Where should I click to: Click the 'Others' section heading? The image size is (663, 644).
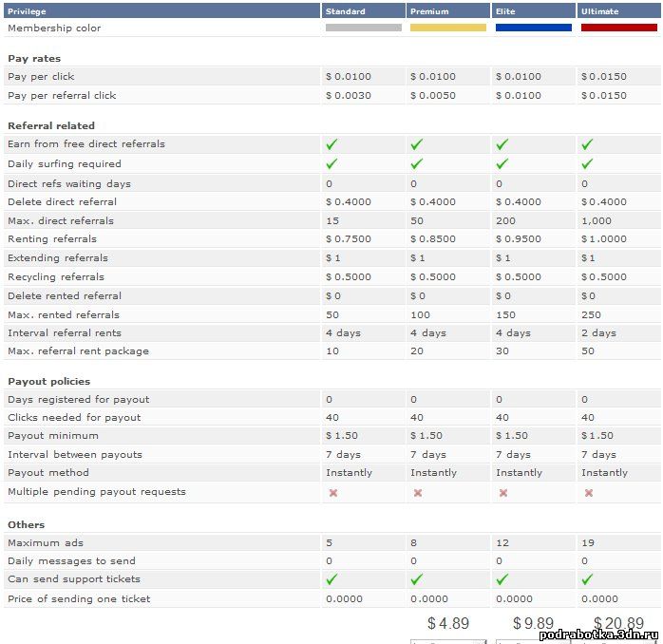coord(27,524)
